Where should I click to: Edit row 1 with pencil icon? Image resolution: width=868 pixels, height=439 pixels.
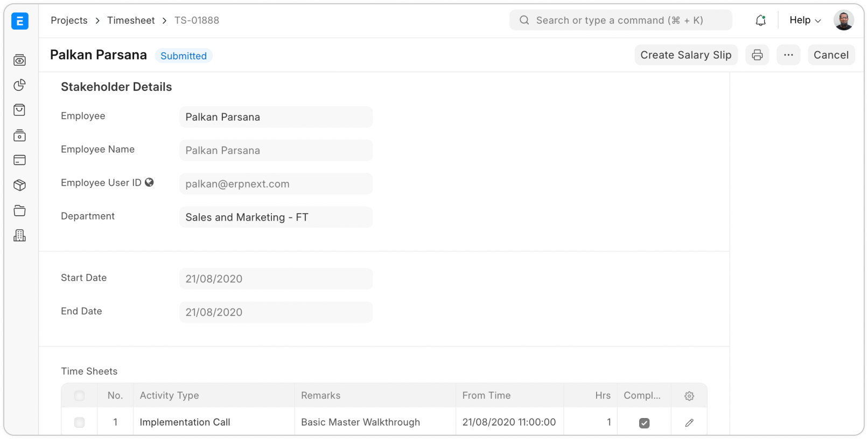click(x=689, y=423)
